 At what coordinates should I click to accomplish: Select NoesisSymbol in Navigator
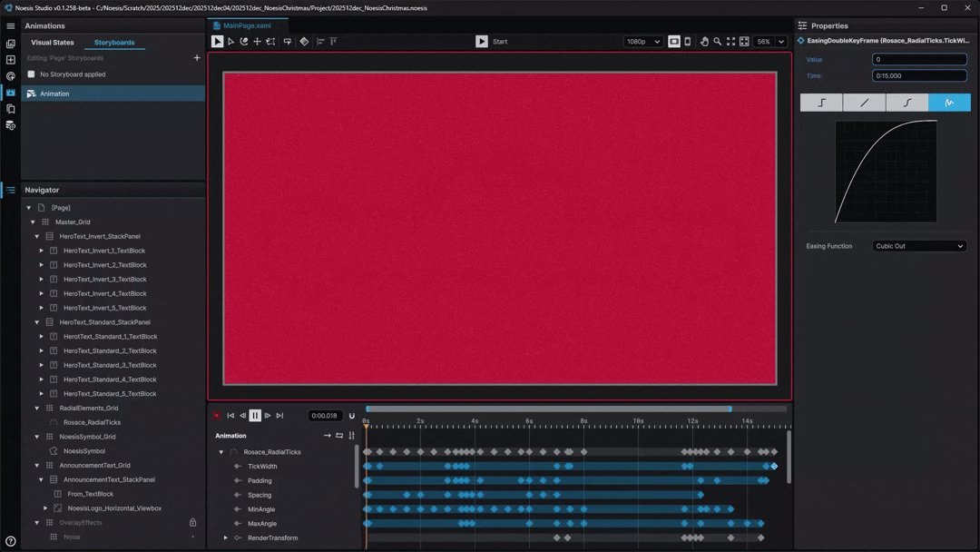click(x=84, y=451)
